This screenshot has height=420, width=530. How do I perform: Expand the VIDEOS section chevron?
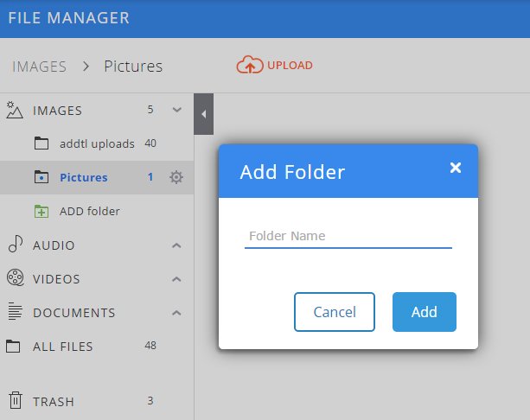click(176, 279)
